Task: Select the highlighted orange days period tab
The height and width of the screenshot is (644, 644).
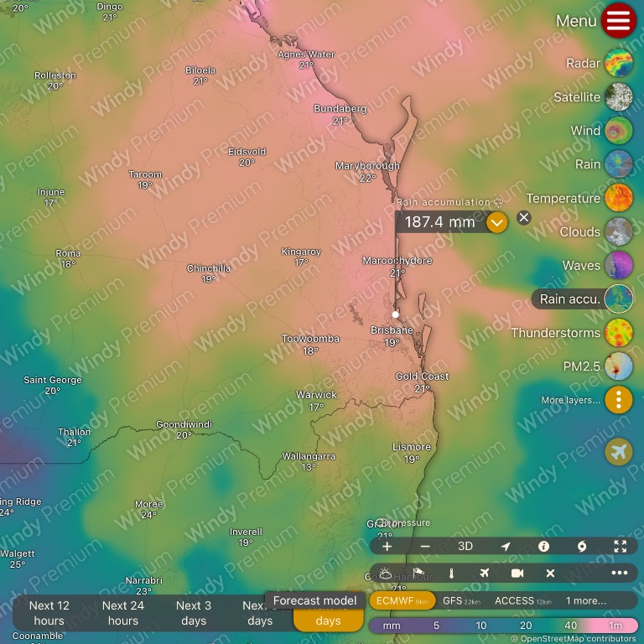Action: tap(328, 619)
